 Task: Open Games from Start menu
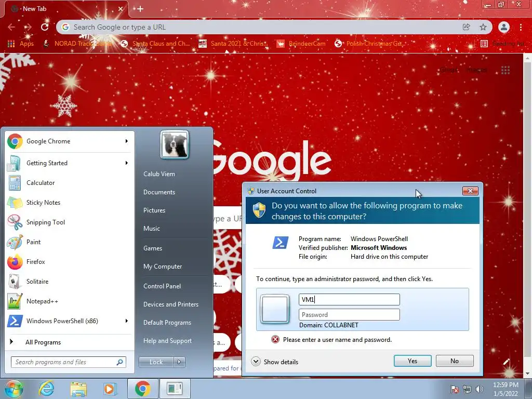tap(153, 248)
